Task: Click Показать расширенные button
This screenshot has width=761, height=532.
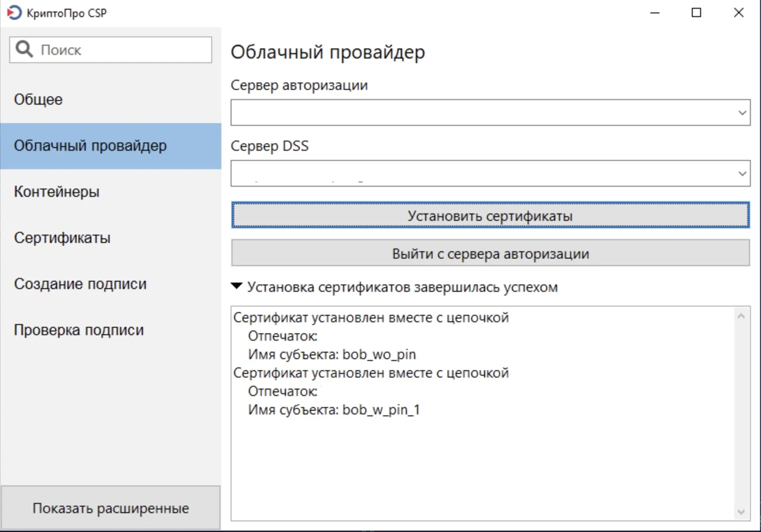Action: [x=111, y=508]
